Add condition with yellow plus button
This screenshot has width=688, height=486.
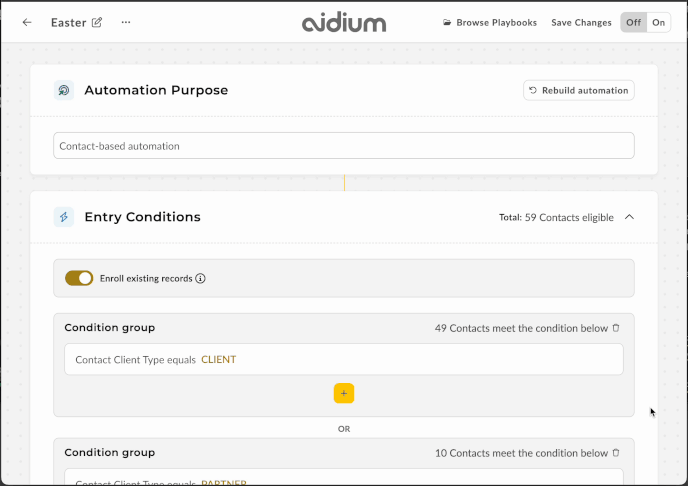click(344, 393)
